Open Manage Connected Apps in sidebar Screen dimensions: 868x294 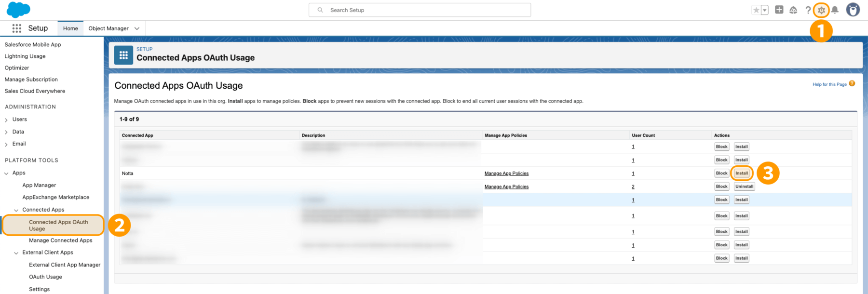[60, 240]
